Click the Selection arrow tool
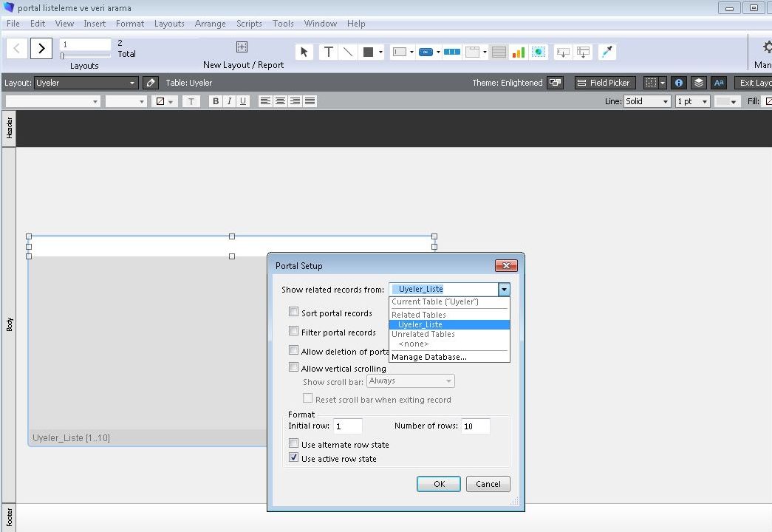 coord(304,52)
